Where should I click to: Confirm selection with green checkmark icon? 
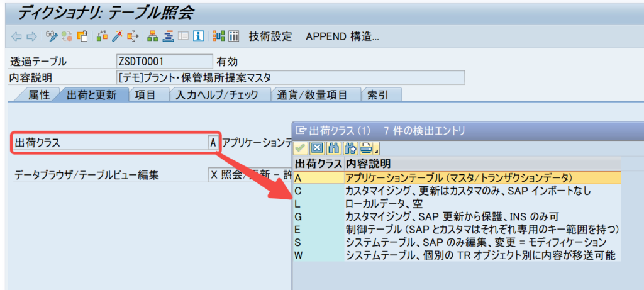click(301, 148)
